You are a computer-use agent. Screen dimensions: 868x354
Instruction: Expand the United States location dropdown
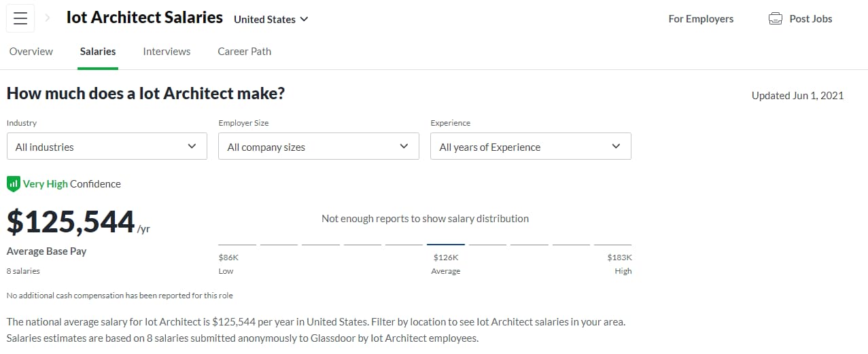271,20
